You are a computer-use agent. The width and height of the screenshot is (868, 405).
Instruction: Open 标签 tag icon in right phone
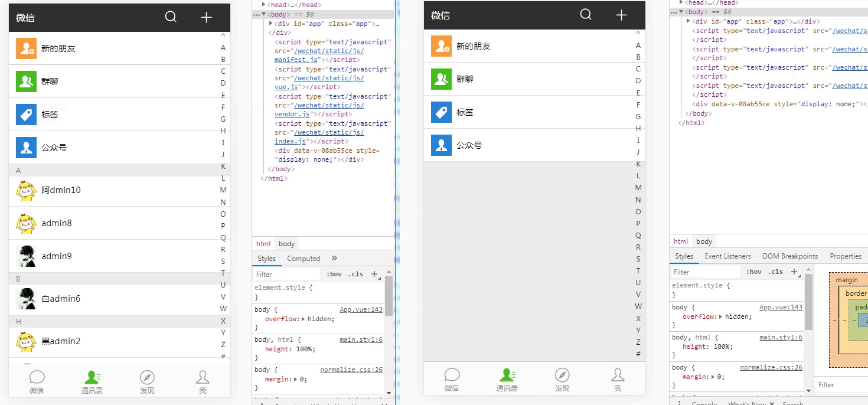442,112
